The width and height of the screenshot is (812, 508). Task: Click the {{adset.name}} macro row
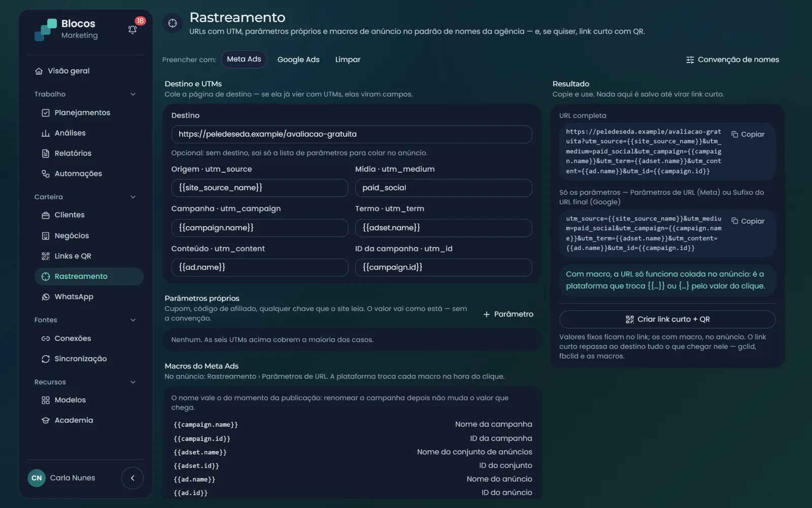pyautogui.click(x=353, y=452)
